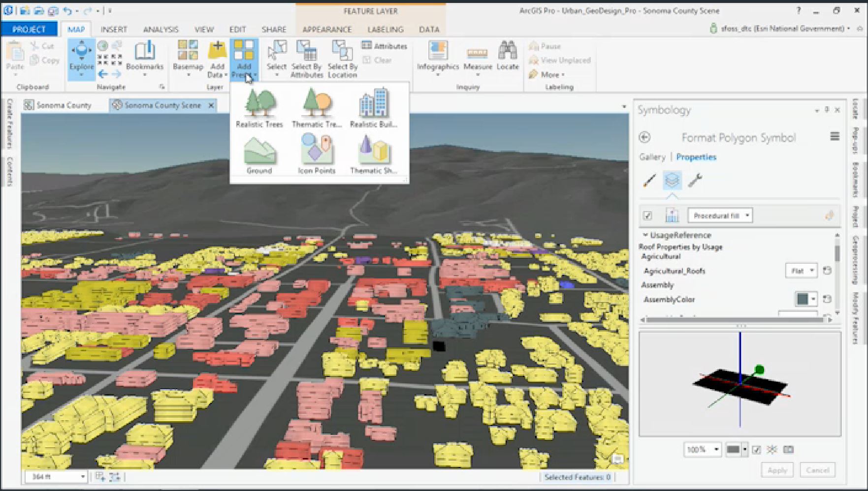Image resolution: width=868 pixels, height=491 pixels.
Task: Reset the AssemblyColor attribute icon
Action: click(x=827, y=299)
